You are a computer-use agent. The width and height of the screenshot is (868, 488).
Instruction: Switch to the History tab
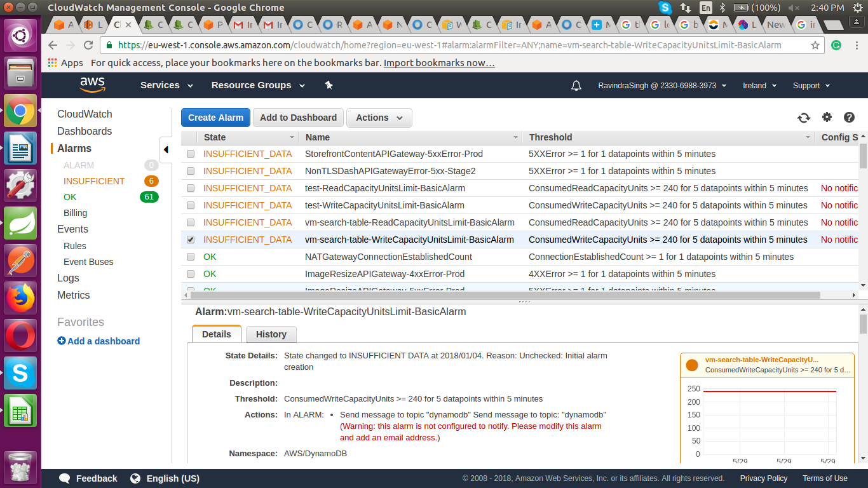271,334
